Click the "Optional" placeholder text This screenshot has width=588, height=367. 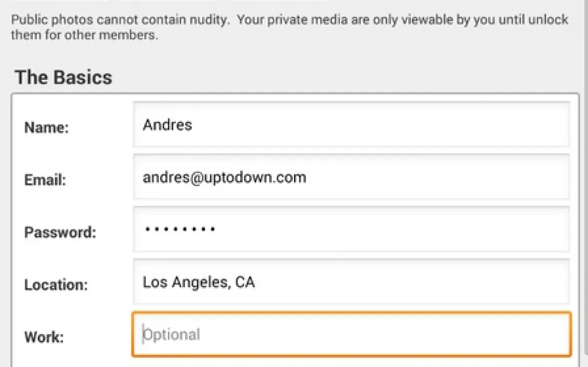[171, 335]
